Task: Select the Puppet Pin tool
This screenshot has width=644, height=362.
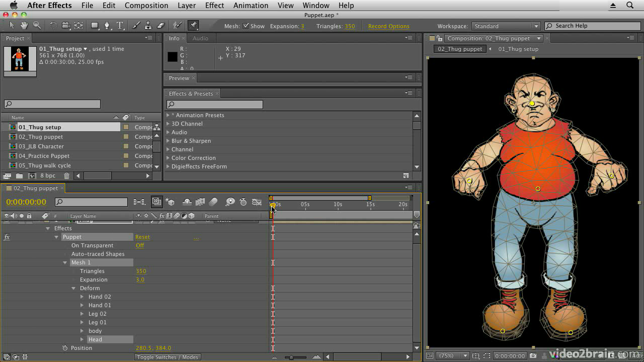Action: pos(193,25)
